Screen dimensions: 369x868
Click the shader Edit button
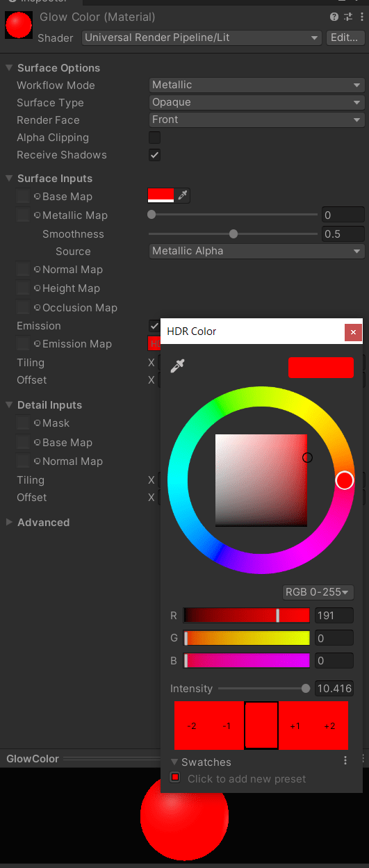point(345,38)
